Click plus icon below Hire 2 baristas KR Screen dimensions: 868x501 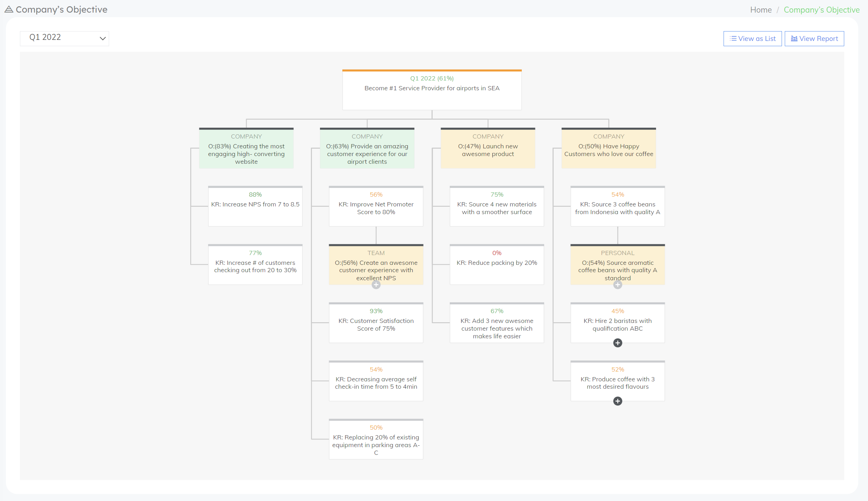pos(618,343)
